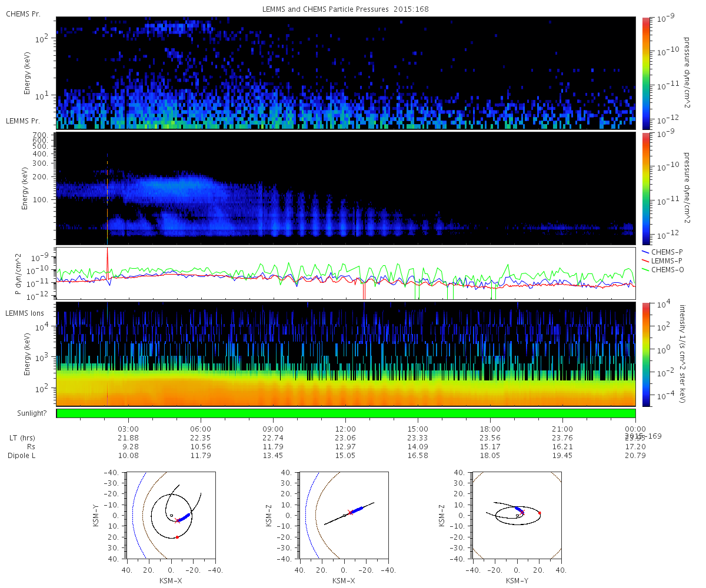Click the 00:00 time axis label
706x588 pixels.
click(x=635, y=429)
